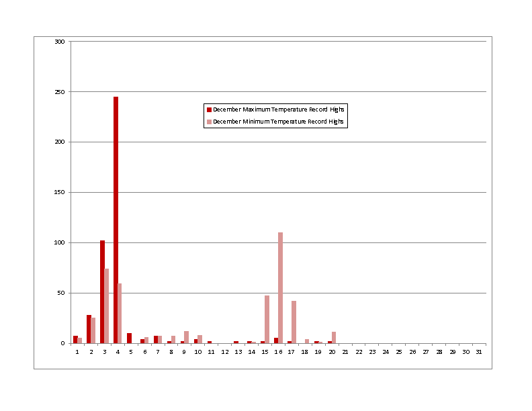Click the y-axis label 0
Screen dimensions: 532x411
[x=62, y=343]
